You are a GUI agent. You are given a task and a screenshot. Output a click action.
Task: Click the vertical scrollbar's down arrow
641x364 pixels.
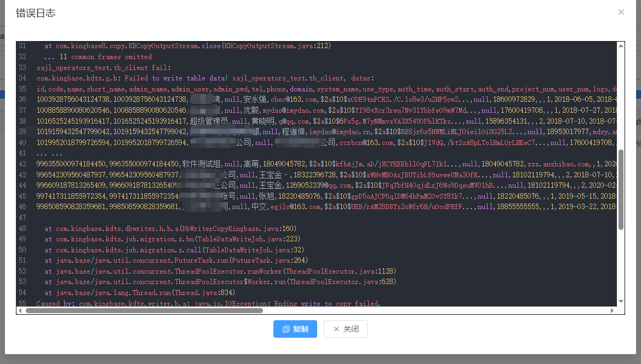[621, 301]
